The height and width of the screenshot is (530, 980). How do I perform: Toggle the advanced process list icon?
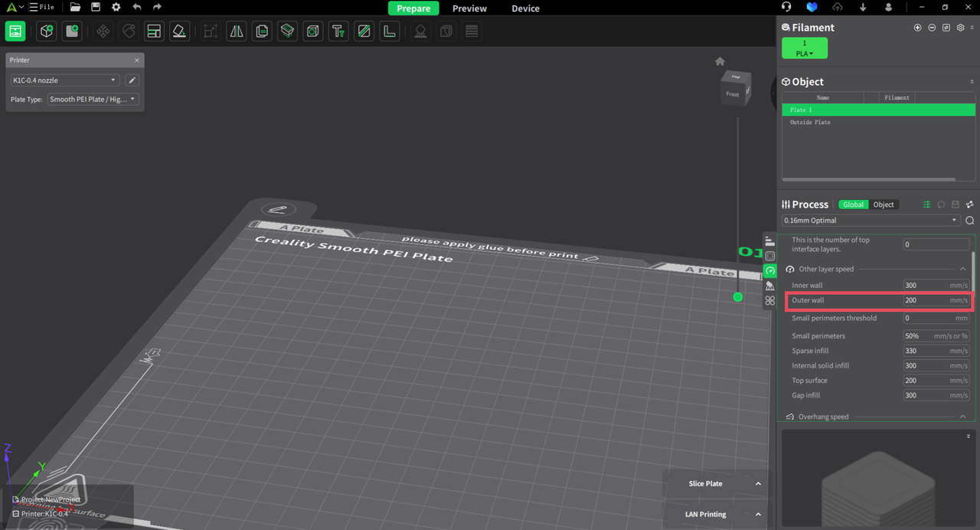point(926,204)
